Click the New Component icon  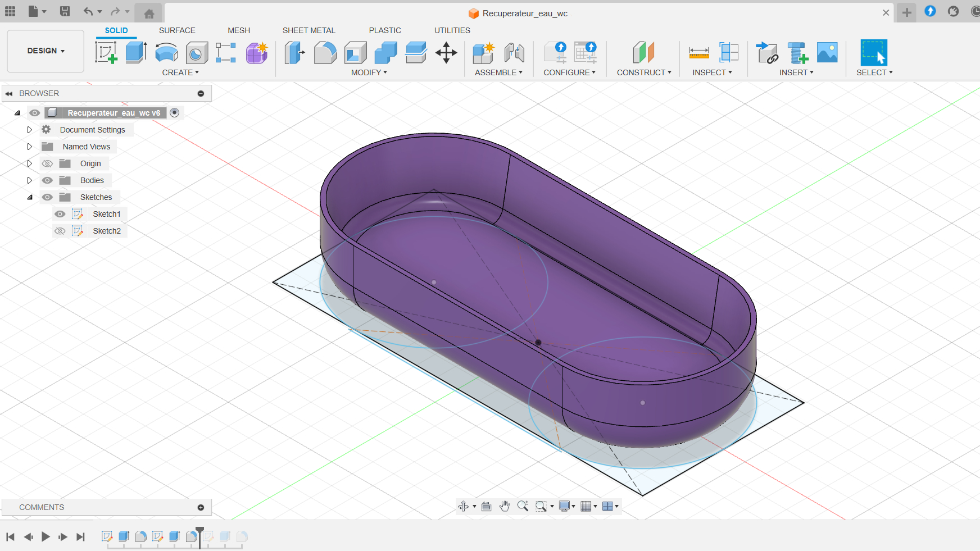coord(483,53)
